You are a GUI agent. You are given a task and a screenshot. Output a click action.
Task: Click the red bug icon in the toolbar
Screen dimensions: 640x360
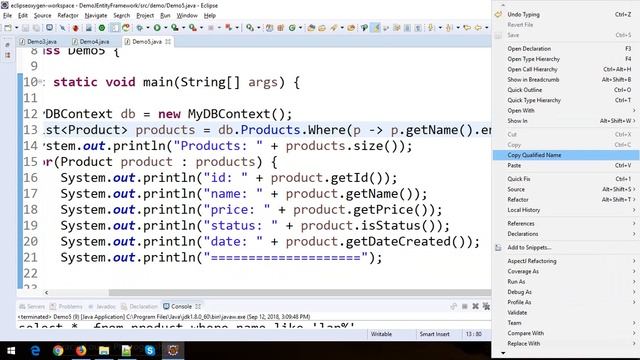click(x=76, y=28)
